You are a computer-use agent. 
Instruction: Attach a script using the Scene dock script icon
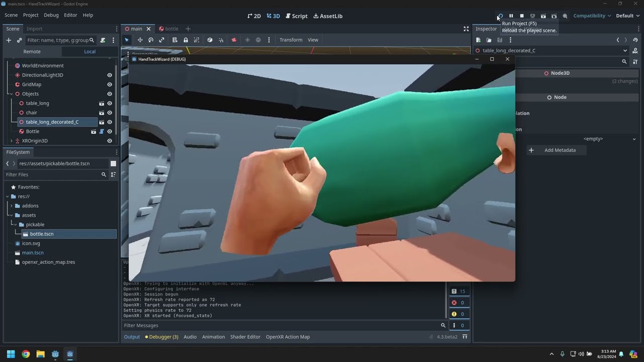click(103, 40)
